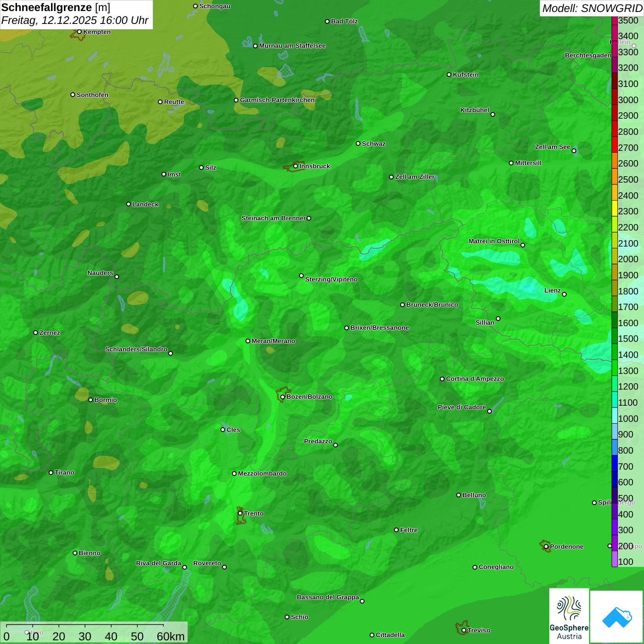Viewport: 644px width, 644px height.
Task: Click the Mittersill label
Action: [x=528, y=163]
